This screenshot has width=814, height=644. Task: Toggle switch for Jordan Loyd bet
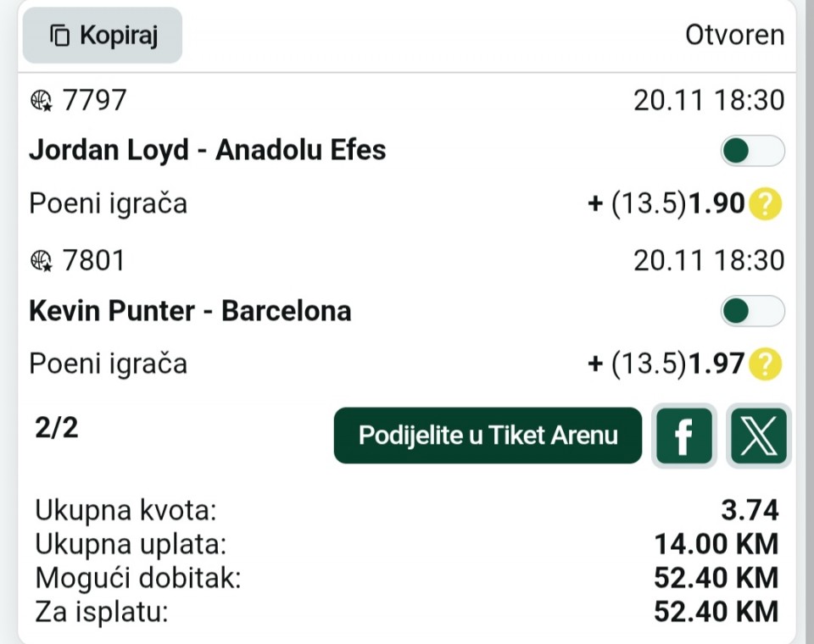[x=752, y=152]
